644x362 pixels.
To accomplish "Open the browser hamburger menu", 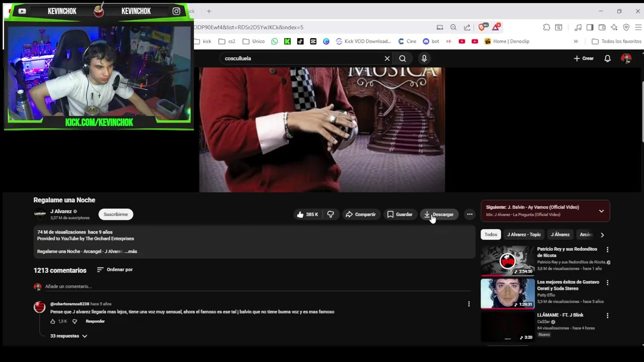I will click(x=638, y=27).
